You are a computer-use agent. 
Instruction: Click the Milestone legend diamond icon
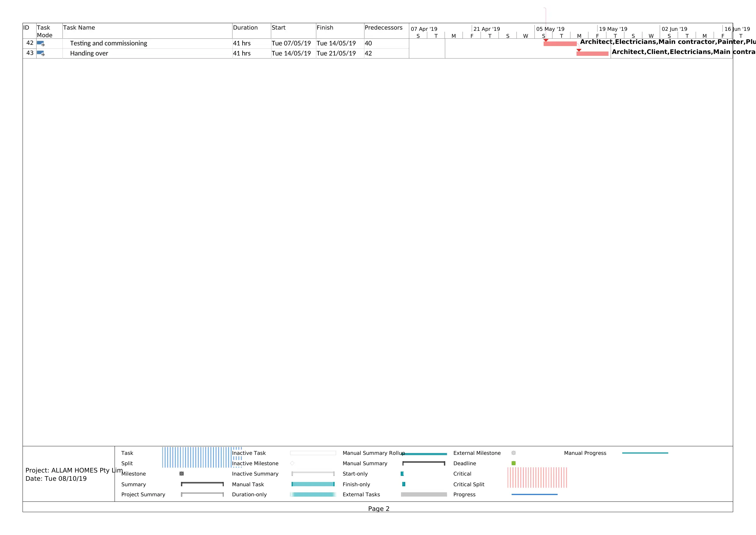(x=181, y=473)
